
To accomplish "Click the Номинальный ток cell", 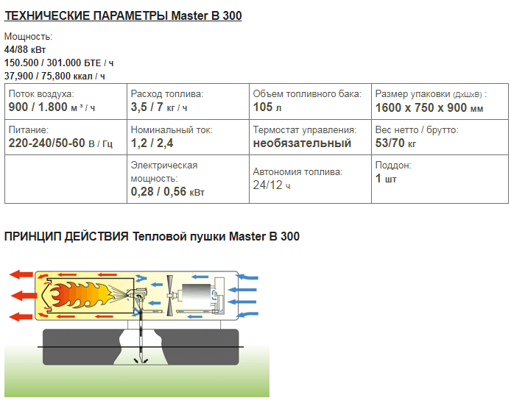I will coord(187,138).
